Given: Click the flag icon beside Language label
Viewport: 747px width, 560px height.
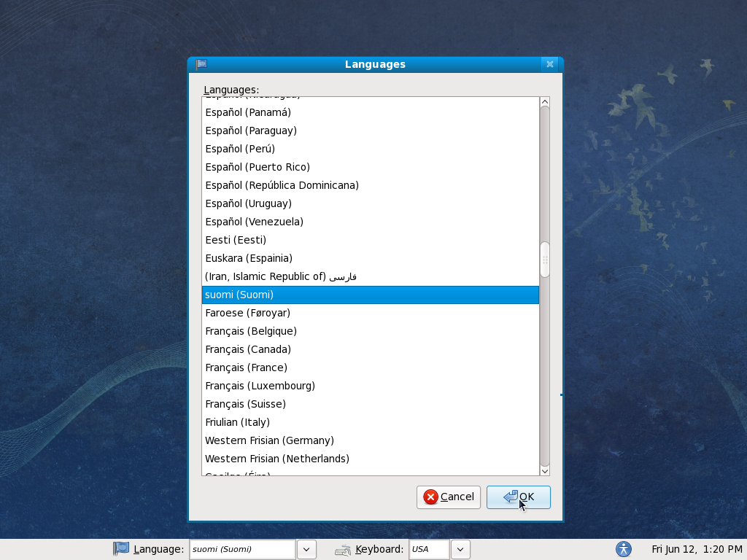Looking at the screenshot, I should 121,549.
